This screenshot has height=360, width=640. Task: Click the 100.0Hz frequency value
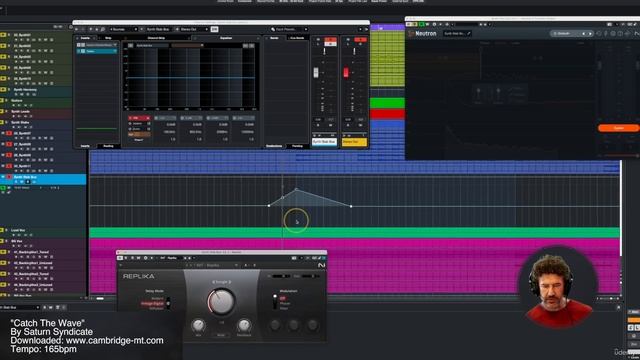tap(169, 132)
